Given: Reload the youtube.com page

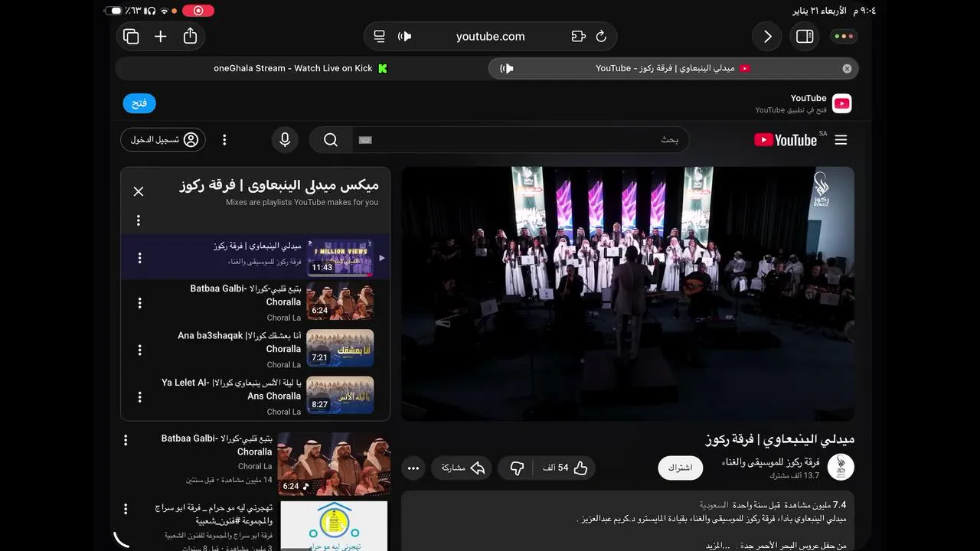Looking at the screenshot, I should click(601, 36).
